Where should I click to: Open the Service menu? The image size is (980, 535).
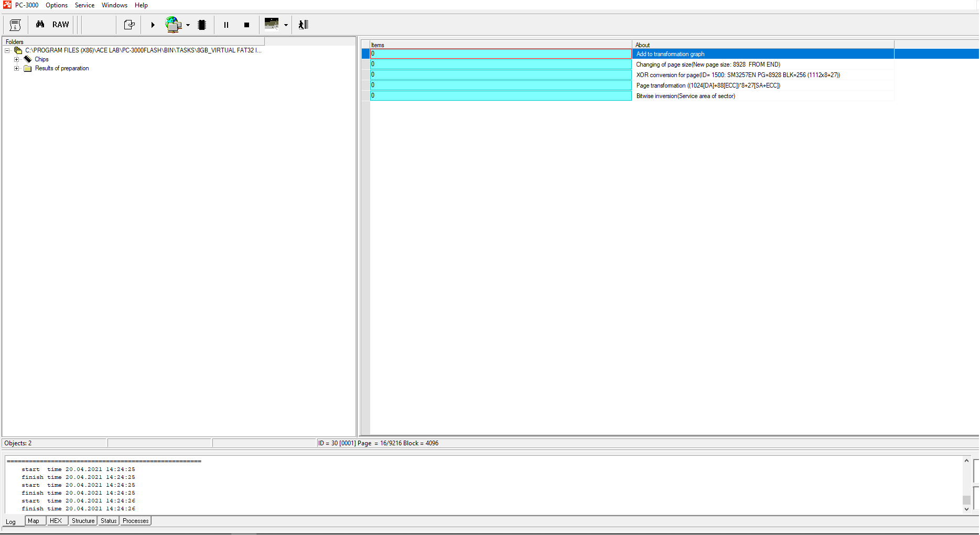(84, 5)
